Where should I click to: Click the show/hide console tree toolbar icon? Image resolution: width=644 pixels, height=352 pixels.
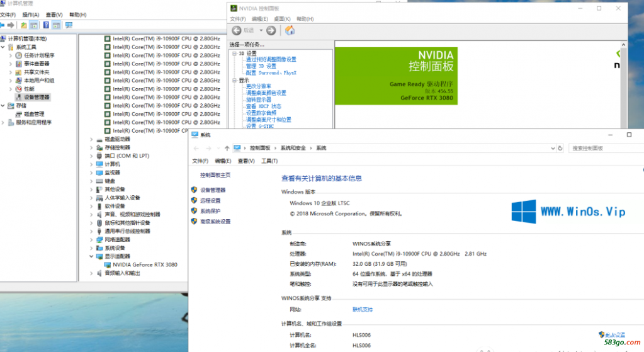pos(34,25)
